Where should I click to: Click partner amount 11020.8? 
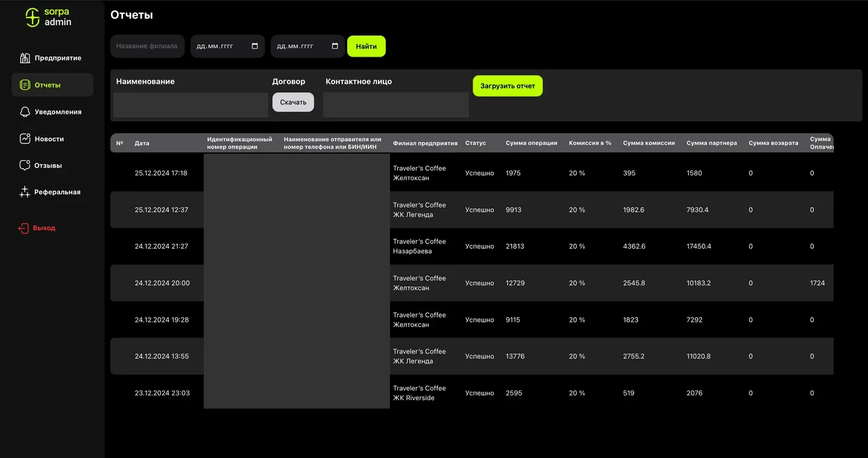coord(699,356)
